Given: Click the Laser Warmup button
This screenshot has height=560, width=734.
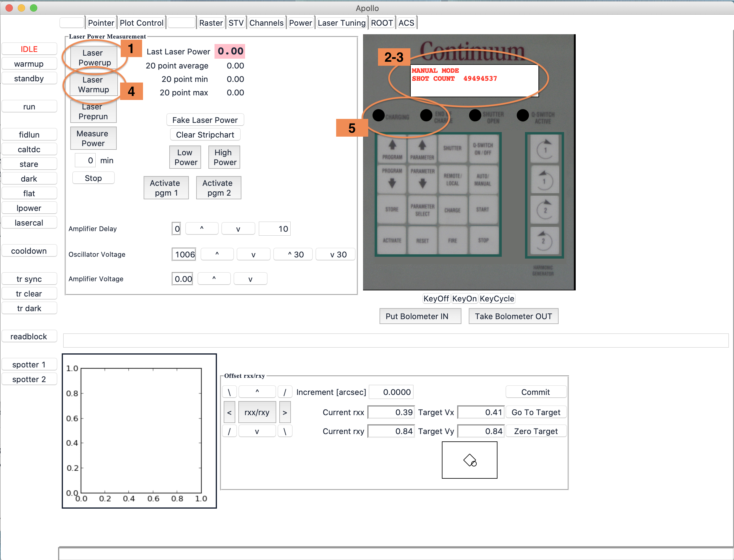Looking at the screenshot, I should point(94,85).
